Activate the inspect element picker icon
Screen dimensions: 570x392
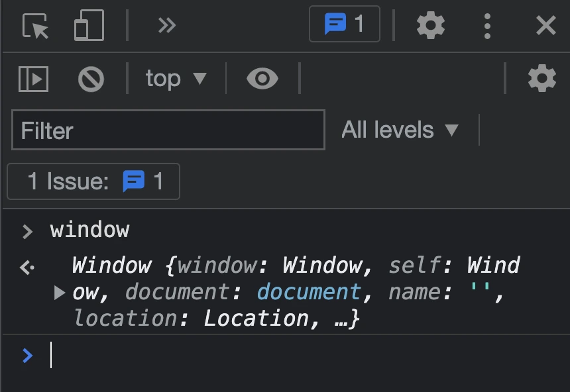point(35,26)
